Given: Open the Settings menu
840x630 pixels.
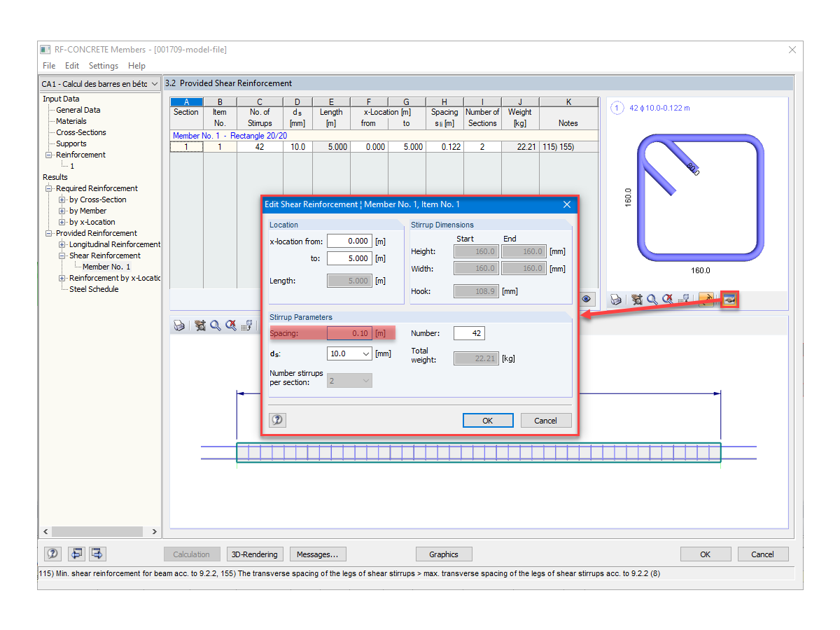Looking at the screenshot, I should [103, 65].
